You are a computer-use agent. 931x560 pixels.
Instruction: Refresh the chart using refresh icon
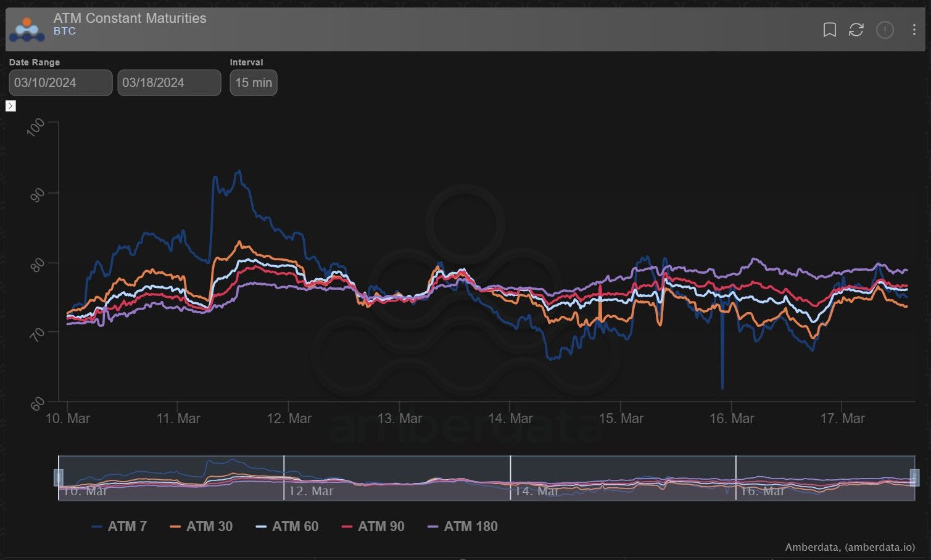[x=856, y=30]
